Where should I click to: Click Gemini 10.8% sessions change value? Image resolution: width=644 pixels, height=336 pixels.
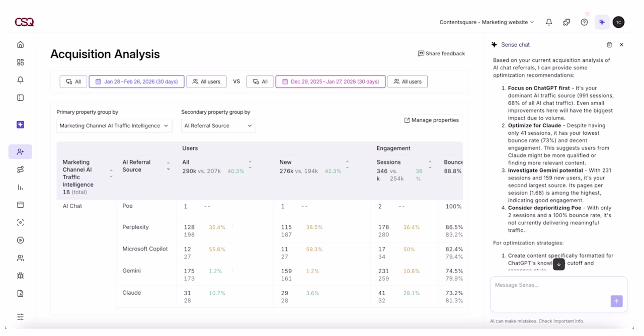[x=412, y=271]
